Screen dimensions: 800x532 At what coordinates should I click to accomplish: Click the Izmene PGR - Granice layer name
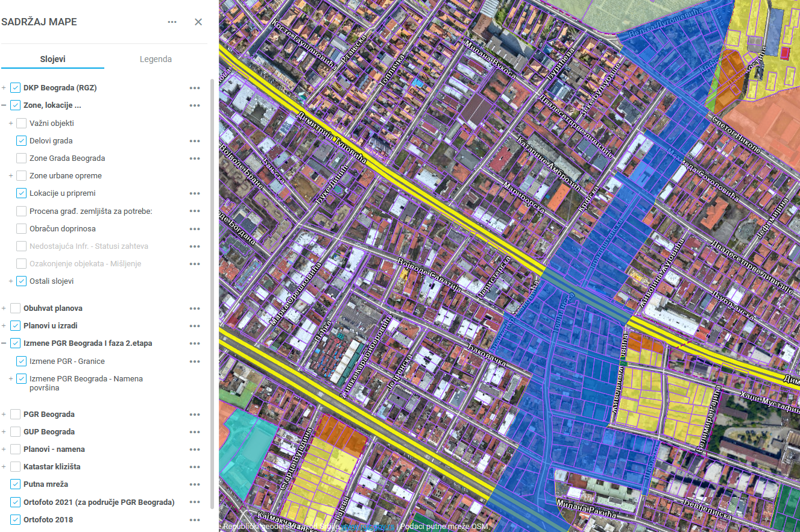click(67, 361)
